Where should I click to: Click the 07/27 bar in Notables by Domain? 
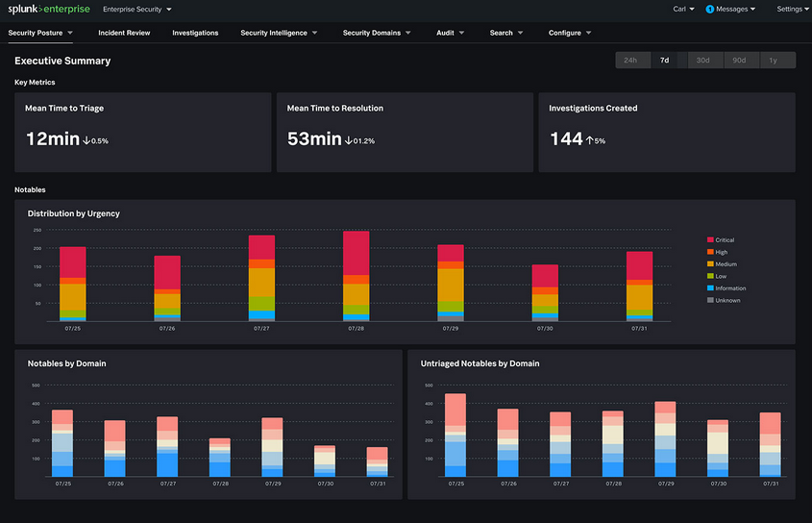167,446
